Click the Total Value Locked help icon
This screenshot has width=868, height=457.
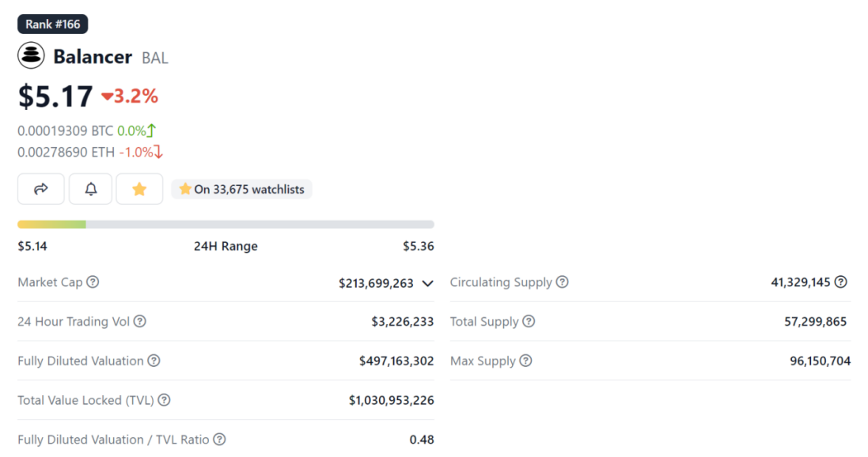click(x=164, y=400)
